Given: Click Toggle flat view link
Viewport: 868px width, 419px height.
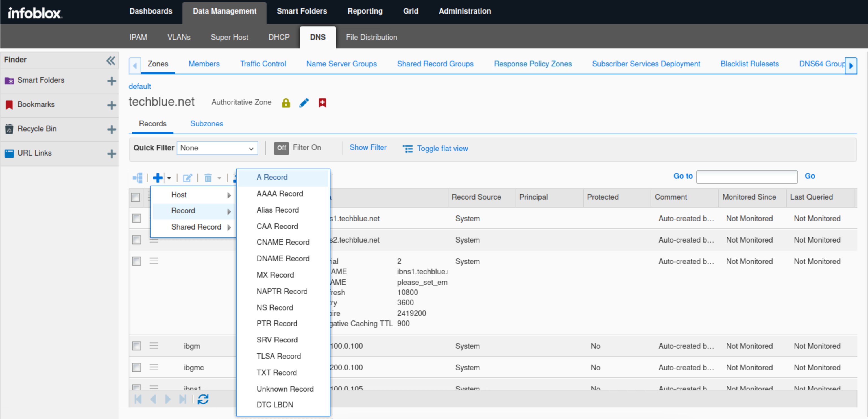Looking at the screenshot, I should [x=442, y=149].
